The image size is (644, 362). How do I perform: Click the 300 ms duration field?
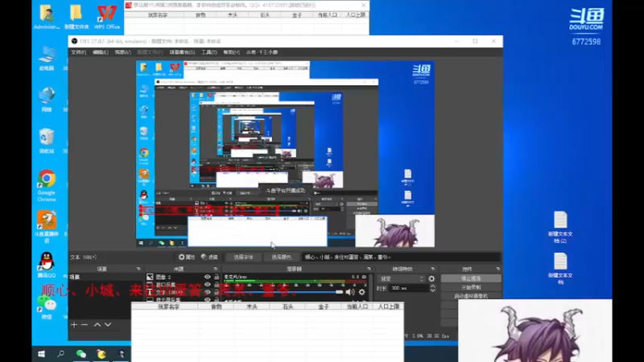[x=409, y=288]
